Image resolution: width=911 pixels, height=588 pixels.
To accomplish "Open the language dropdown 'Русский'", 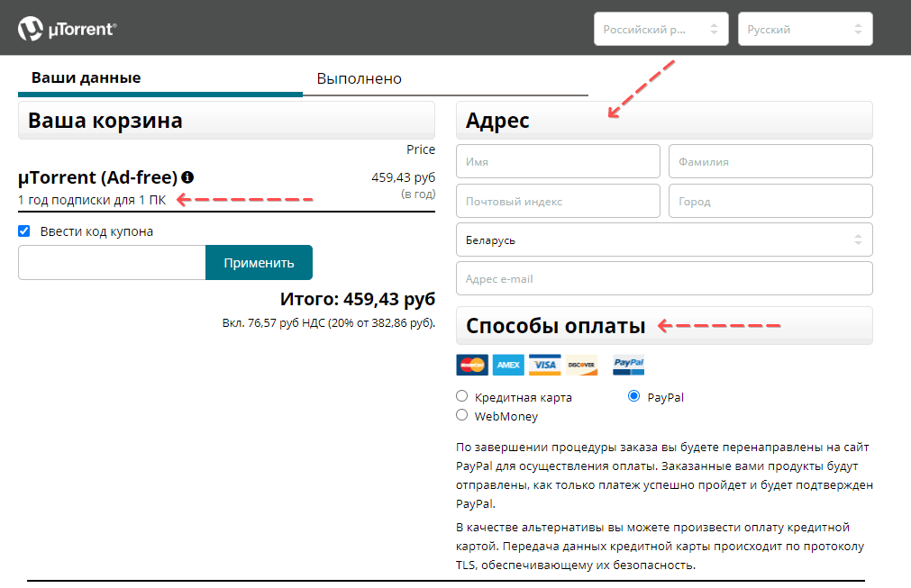I will (x=806, y=29).
